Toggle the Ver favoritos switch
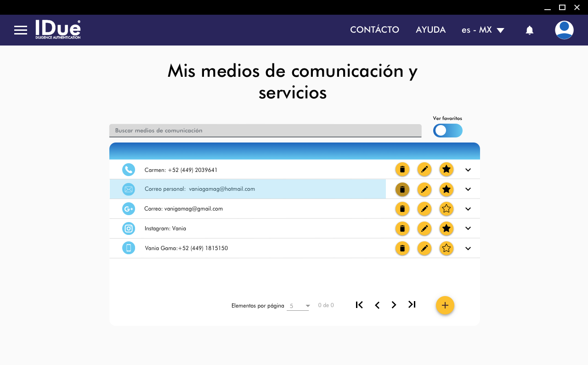Screen dimensions: 588x365 point(447,131)
